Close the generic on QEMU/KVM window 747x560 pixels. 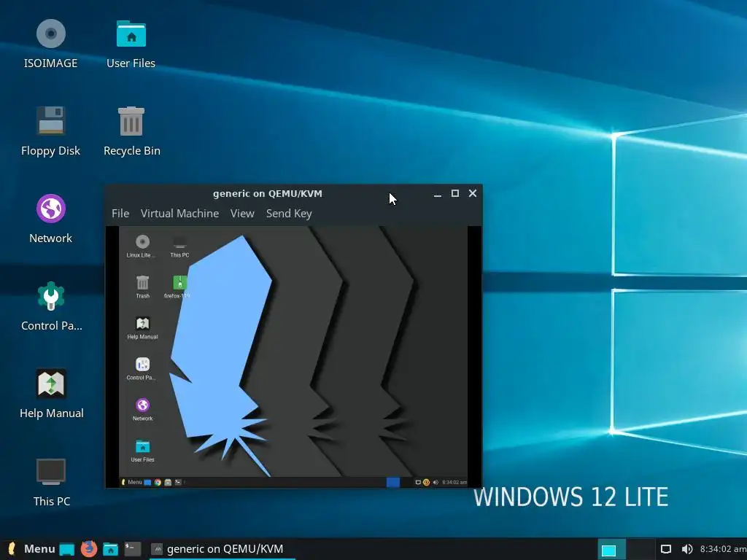[473, 193]
